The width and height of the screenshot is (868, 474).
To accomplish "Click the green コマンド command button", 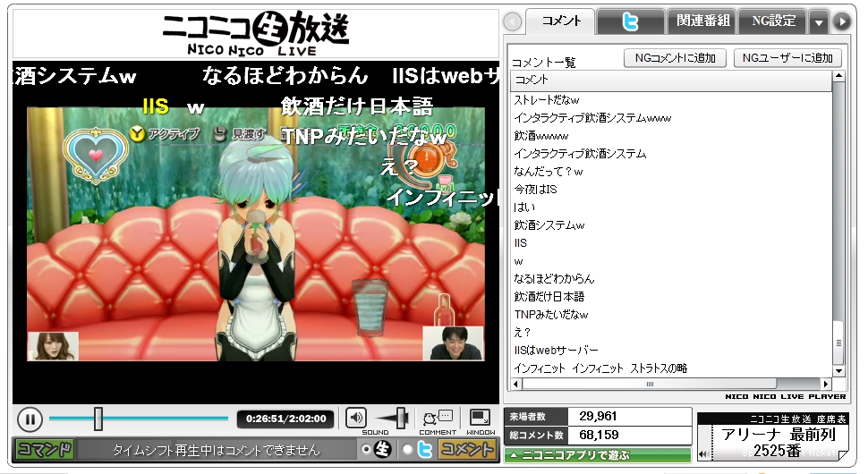I will [x=44, y=450].
